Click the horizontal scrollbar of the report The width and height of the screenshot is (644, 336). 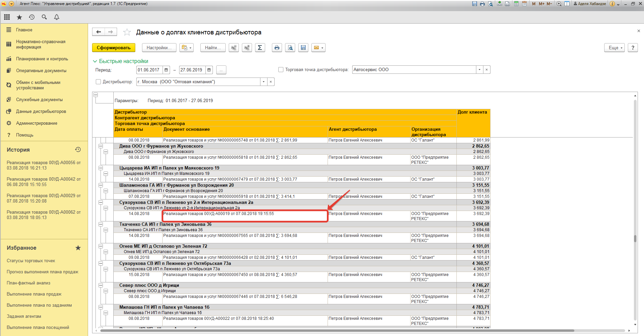[x=337, y=331]
